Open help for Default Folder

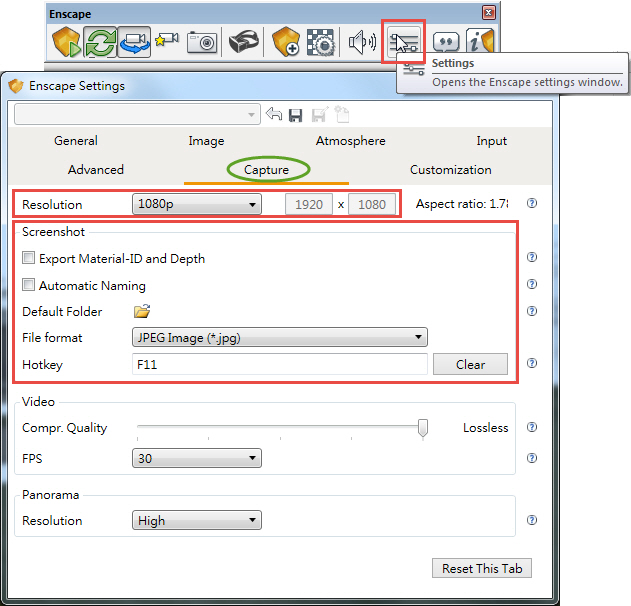point(532,311)
